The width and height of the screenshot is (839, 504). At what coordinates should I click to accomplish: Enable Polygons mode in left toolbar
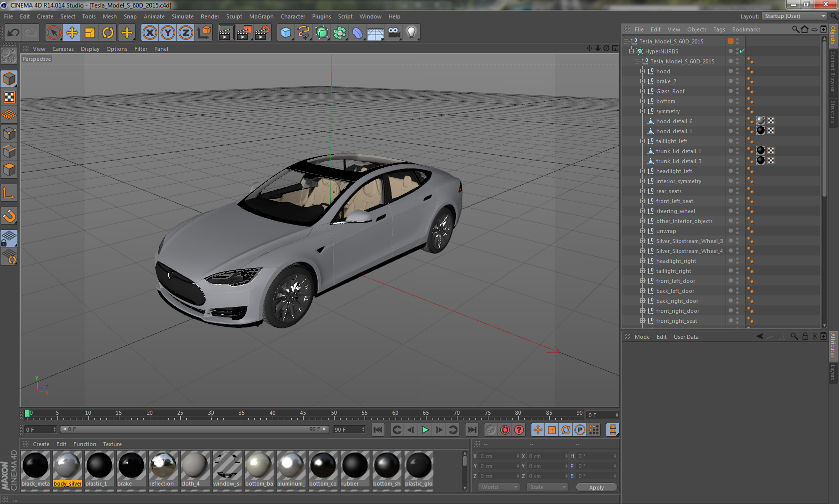(9, 170)
